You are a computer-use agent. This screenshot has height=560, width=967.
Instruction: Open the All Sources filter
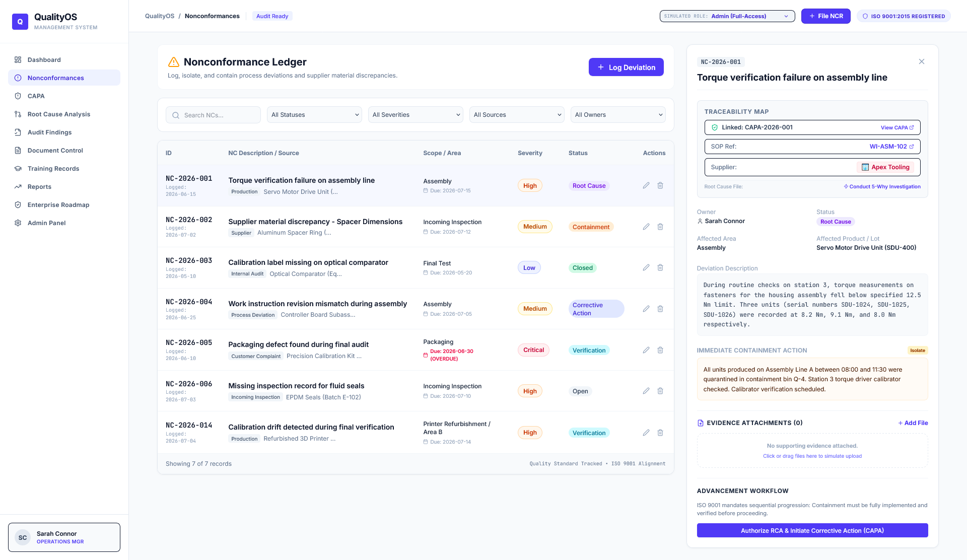[x=517, y=115]
